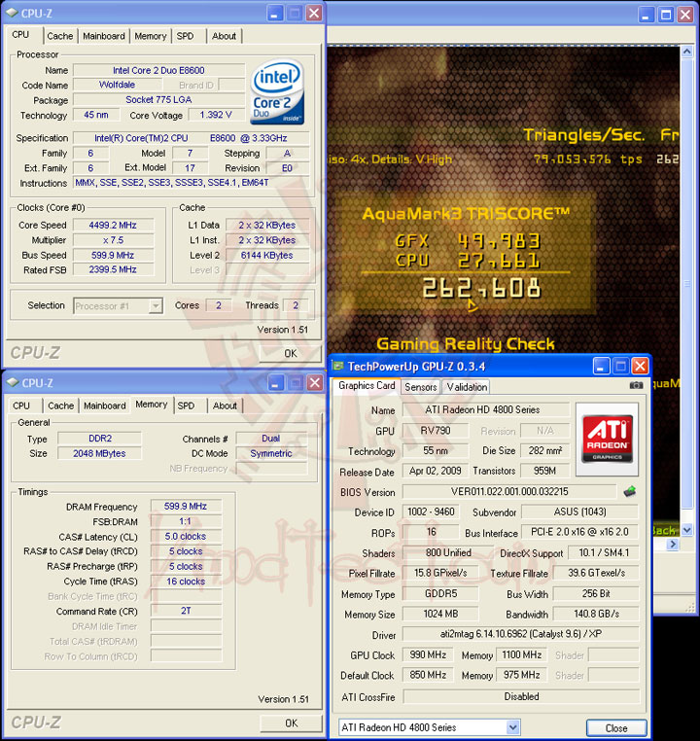Click the processor Name field Intel Core 2 Duo E8600
Image resolution: width=700 pixels, height=741 pixels.
pyautogui.click(x=158, y=70)
